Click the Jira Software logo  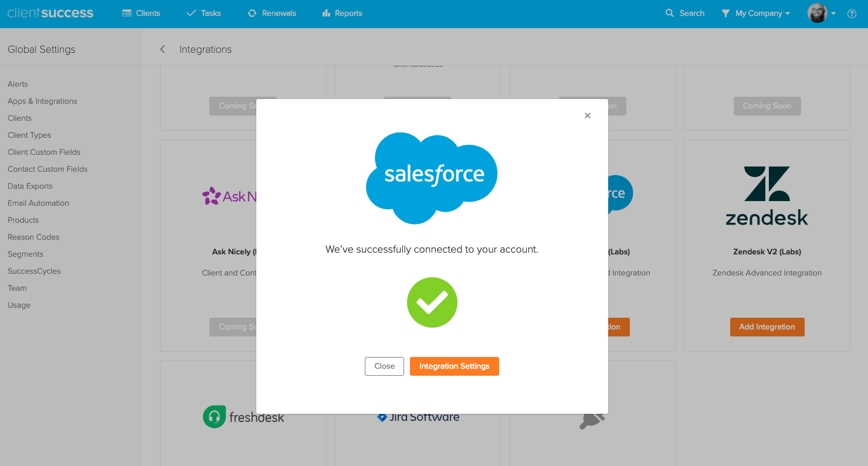coord(418,417)
